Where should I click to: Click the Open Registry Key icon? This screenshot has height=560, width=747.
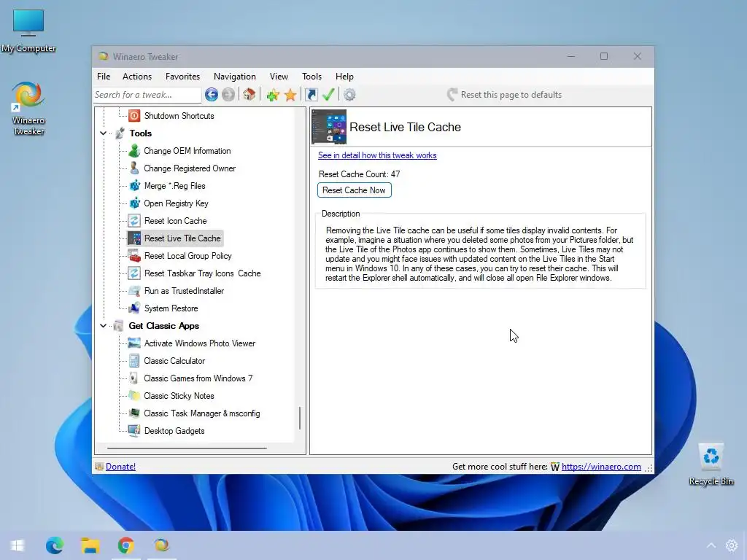tap(134, 203)
